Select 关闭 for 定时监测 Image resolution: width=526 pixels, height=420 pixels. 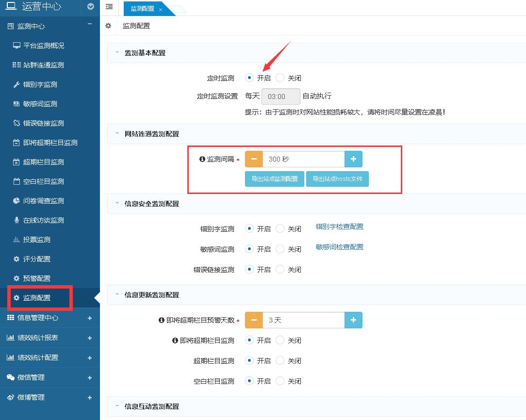click(x=280, y=78)
